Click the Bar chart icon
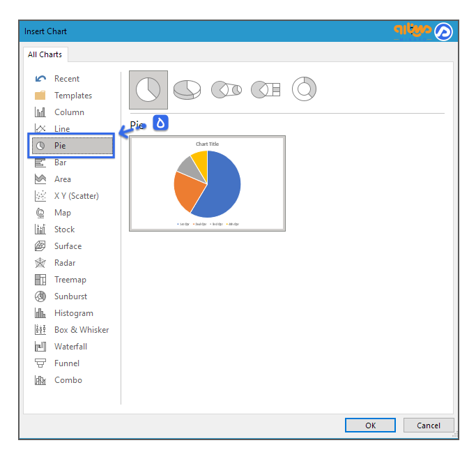This screenshot has width=476, height=452. (40, 163)
